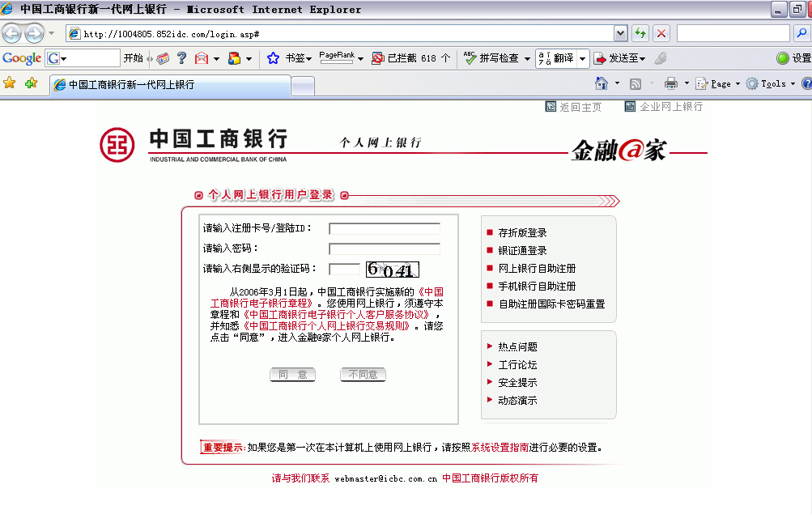Open the PageRank dropdown
Screen dimensions: 812x514
(x=360, y=59)
